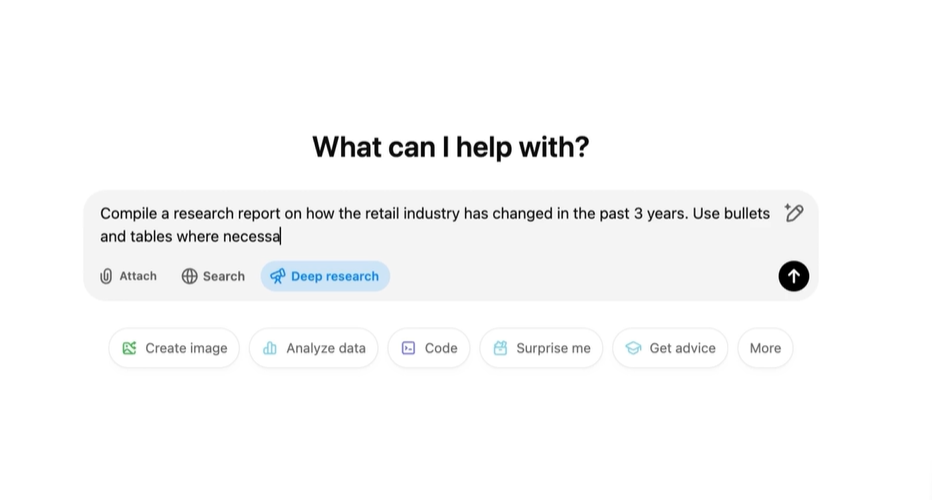Open the Attach file option
Screen dimensions: 932x500
coord(129,276)
